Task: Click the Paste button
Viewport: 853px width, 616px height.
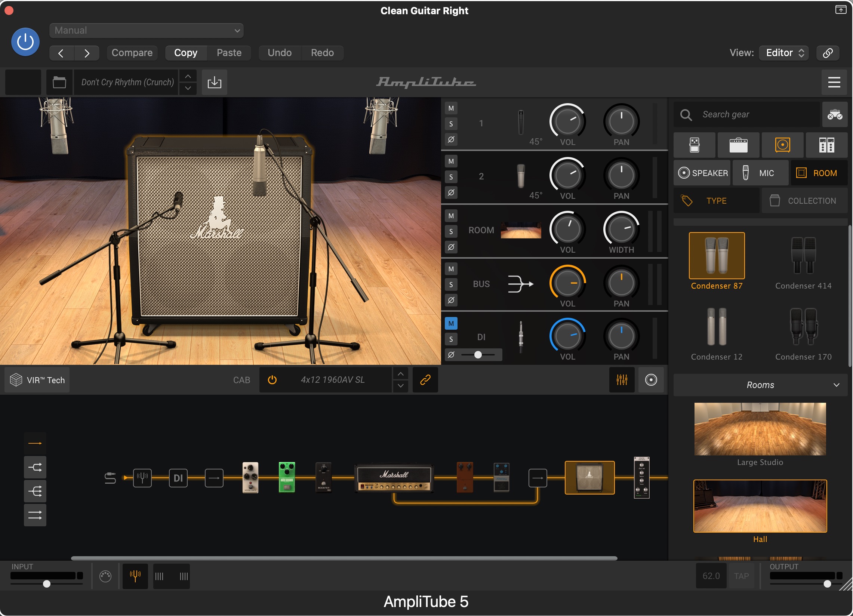Action: (229, 53)
